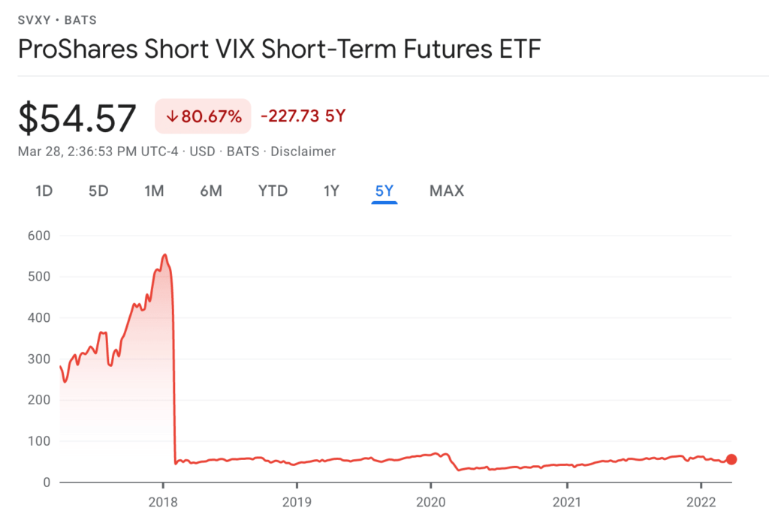Click the 80.67% change badge
769x532 pixels.
click(203, 117)
